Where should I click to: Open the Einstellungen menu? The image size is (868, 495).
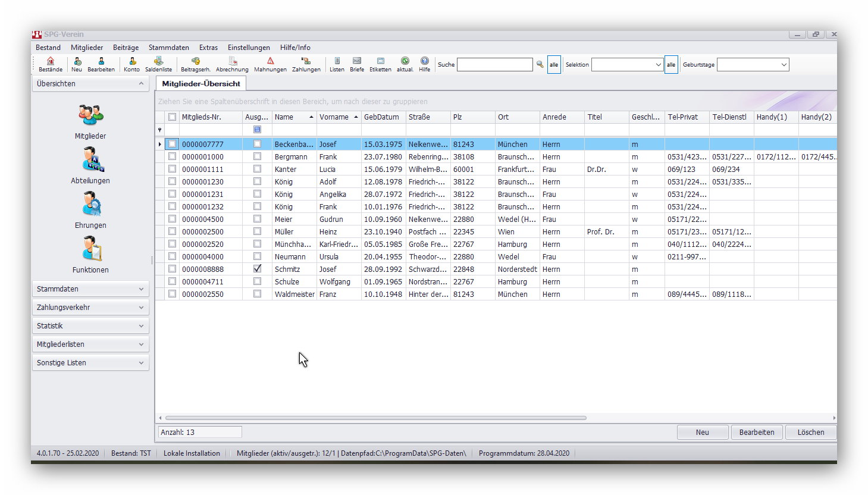(x=249, y=48)
